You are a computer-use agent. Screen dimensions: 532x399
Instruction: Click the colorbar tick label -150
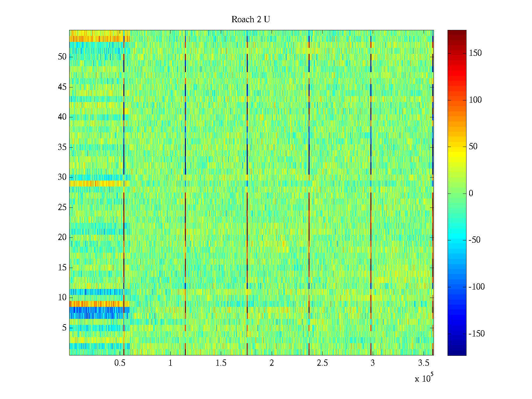tap(476, 334)
